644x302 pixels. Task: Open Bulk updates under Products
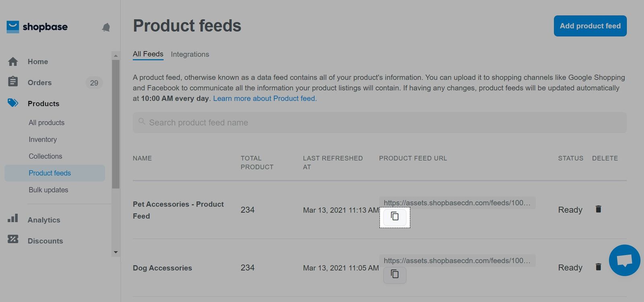(48, 190)
